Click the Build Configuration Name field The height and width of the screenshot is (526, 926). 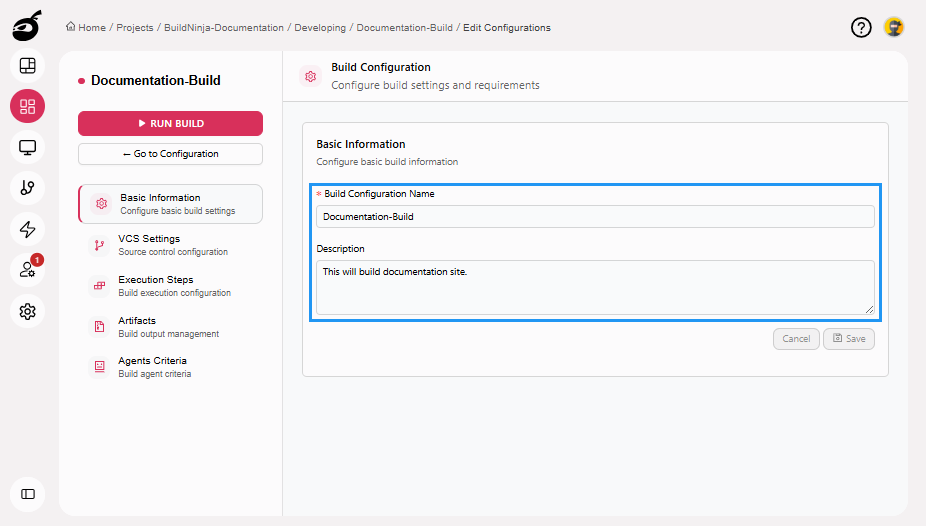click(x=595, y=217)
